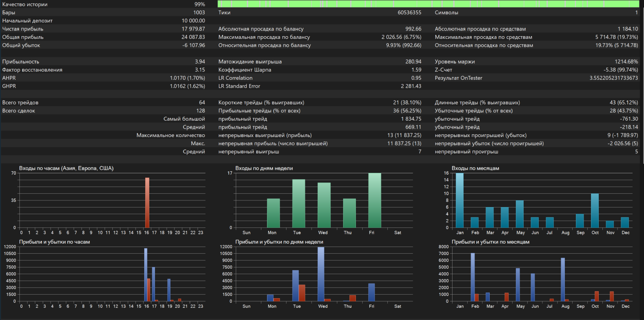Click the Fri bar in Входы по дням недели chart

(x=374, y=200)
